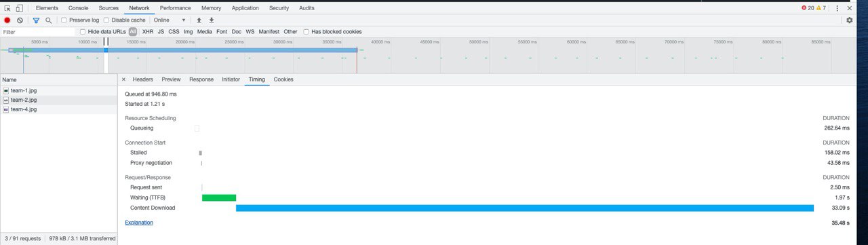The height and width of the screenshot is (245, 868).
Task: Export HAR file with download arrow
Action: tap(211, 20)
